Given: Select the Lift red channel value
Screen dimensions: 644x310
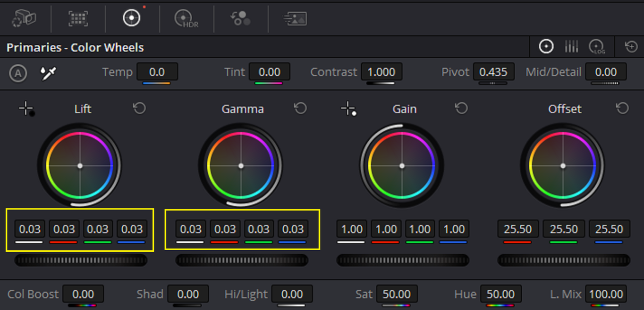Looking at the screenshot, I should [x=64, y=229].
